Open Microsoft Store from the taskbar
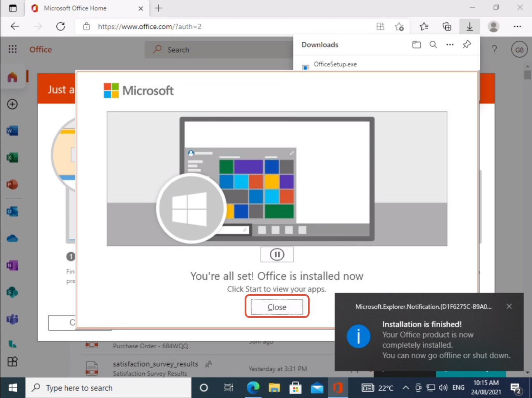Image resolution: width=532 pixels, height=398 pixels. 296,388
